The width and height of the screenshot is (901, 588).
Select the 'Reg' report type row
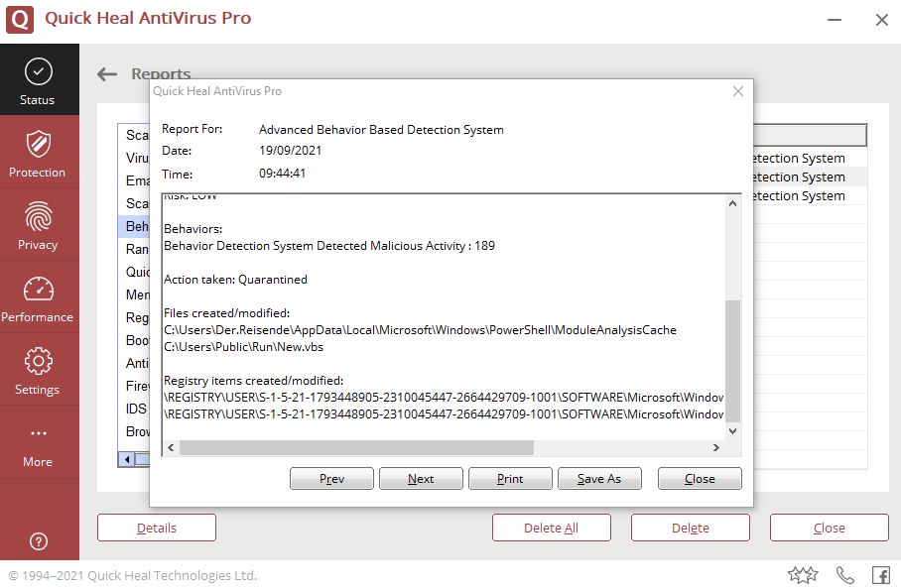click(135, 317)
